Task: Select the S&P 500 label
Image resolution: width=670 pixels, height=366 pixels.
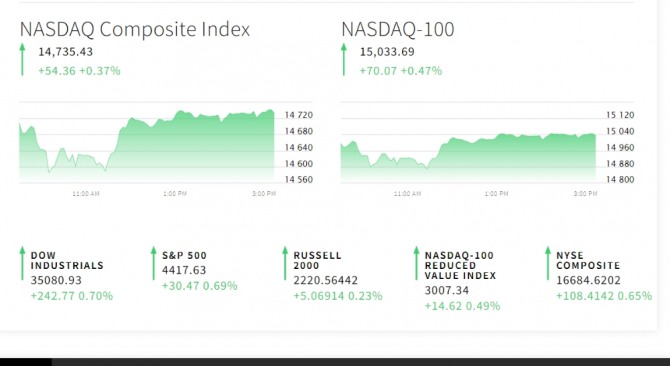Action: pyautogui.click(x=184, y=255)
